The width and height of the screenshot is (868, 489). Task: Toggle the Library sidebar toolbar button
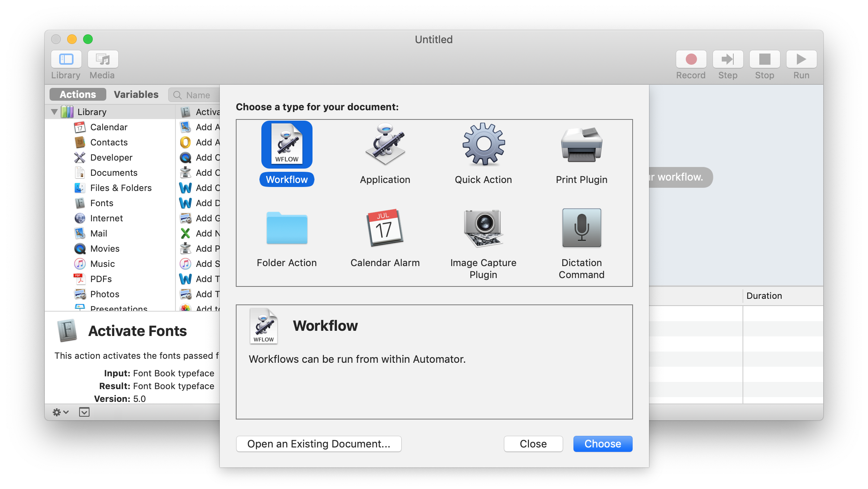pos(66,60)
